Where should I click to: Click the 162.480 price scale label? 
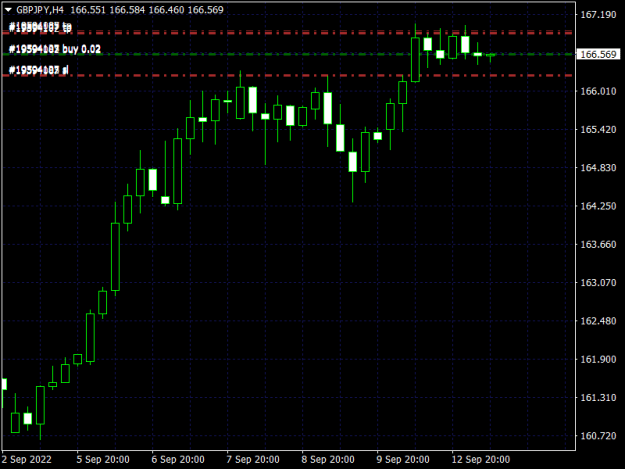click(x=598, y=321)
